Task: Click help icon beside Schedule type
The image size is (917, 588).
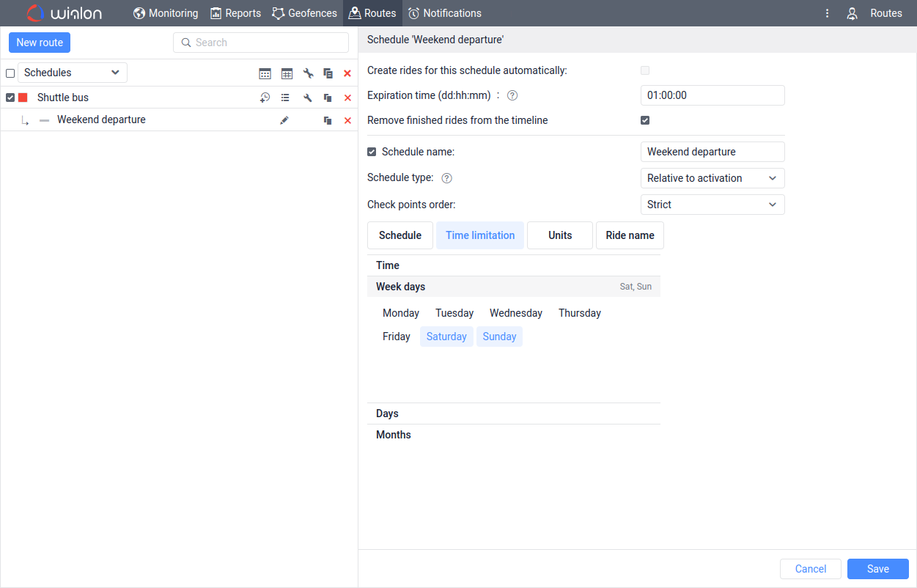Action: click(x=446, y=178)
